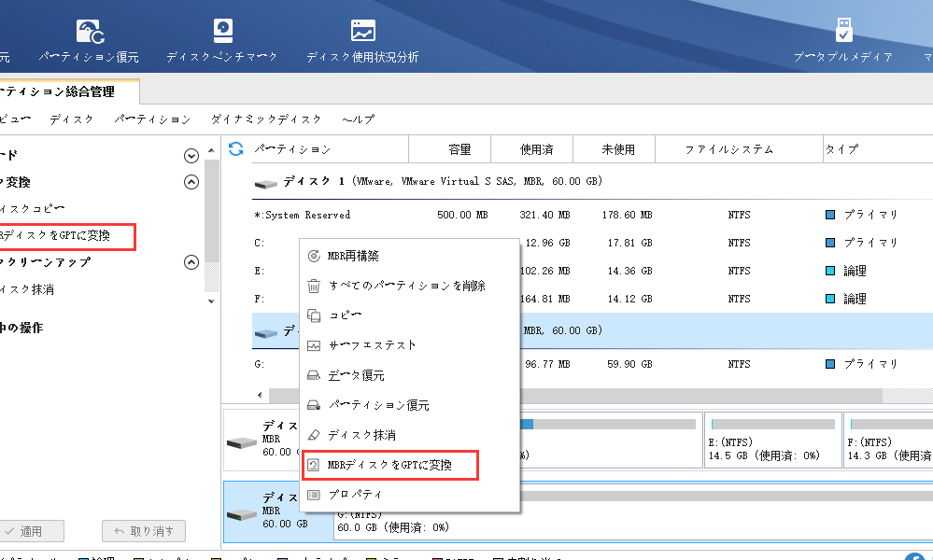Image resolution: width=933 pixels, height=560 pixels.
Task: Open the パーティション menu in menu bar
Action: coord(153,119)
